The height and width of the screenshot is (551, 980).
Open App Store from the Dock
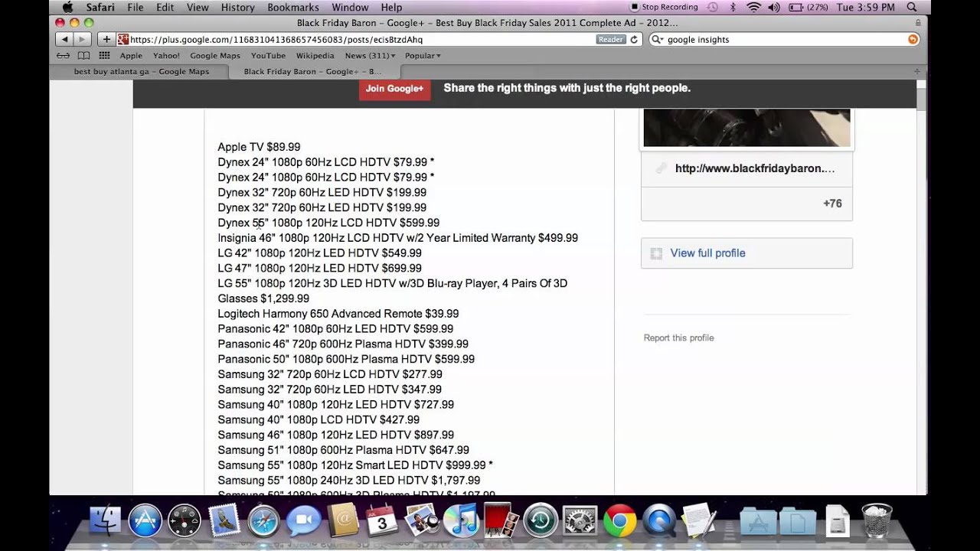click(145, 522)
